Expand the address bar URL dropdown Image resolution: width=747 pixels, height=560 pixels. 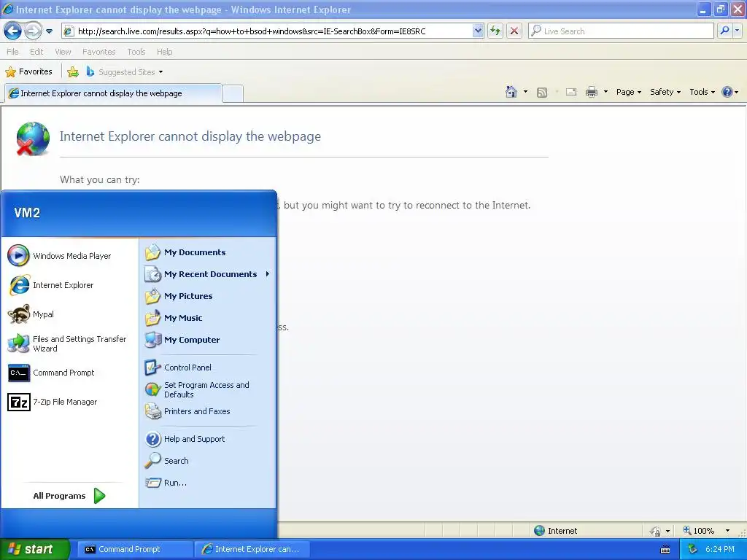(x=478, y=31)
